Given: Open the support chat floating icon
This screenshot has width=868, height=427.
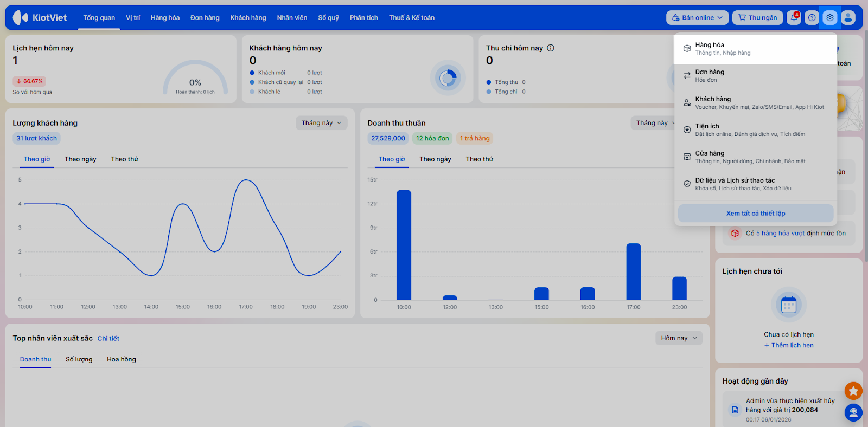Looking at the screenshot, I should tap(853, 413).
